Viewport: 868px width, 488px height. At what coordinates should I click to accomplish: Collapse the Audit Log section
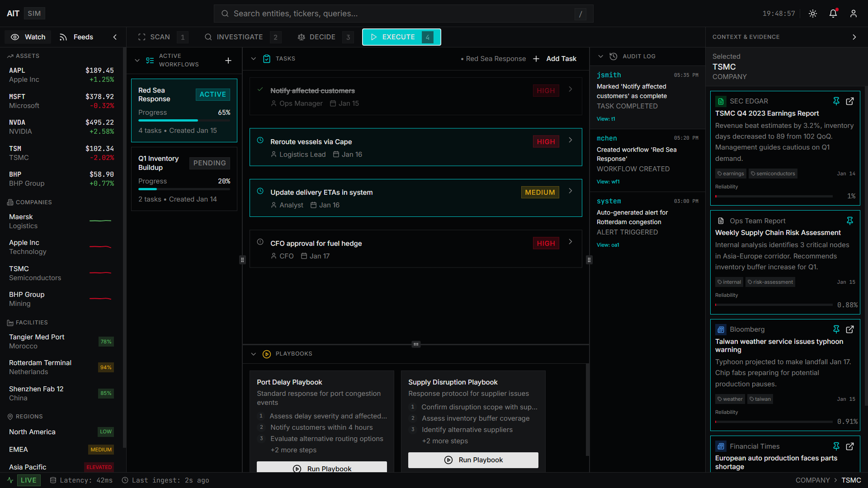(x=601, y=56)
